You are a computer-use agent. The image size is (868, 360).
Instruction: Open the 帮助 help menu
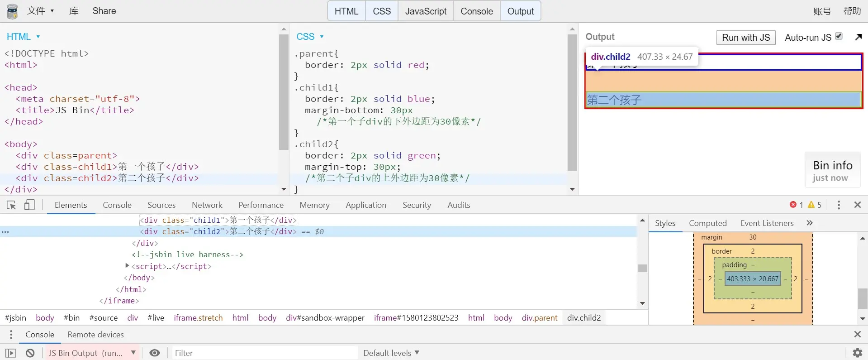click(x=852, y=11)
